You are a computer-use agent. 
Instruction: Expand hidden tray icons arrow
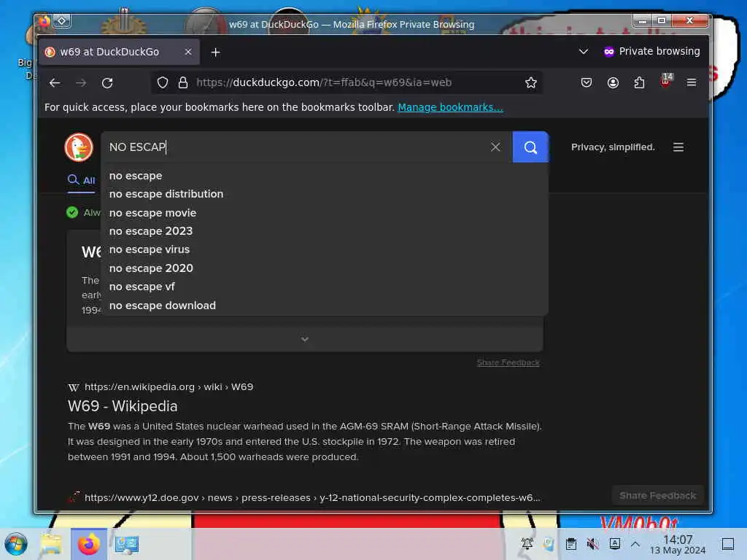click(635, 544)
